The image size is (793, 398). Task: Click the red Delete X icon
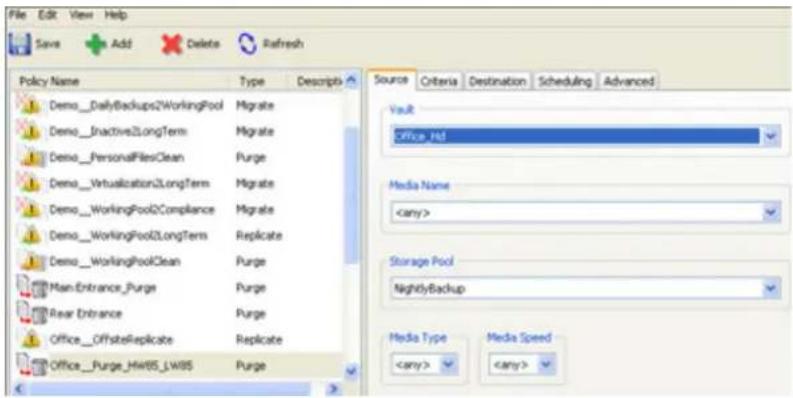pos(171,45)
